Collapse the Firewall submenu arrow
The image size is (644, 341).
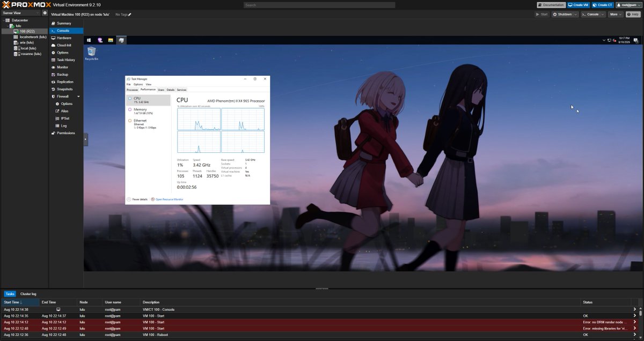click(79, 97)
